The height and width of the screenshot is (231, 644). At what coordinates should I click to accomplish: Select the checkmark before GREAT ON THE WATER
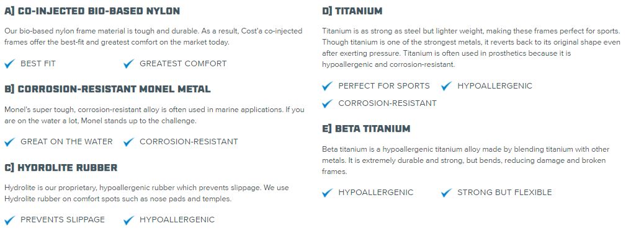(x=10, y=142)
